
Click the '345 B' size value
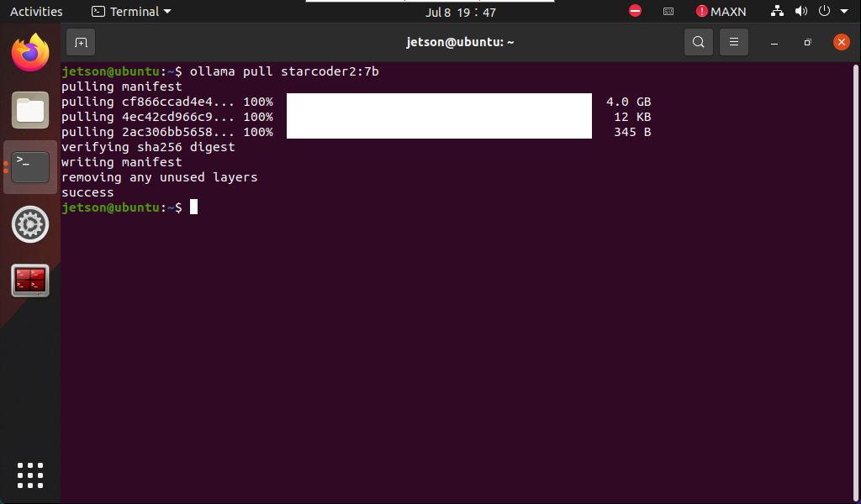point(632,132)
